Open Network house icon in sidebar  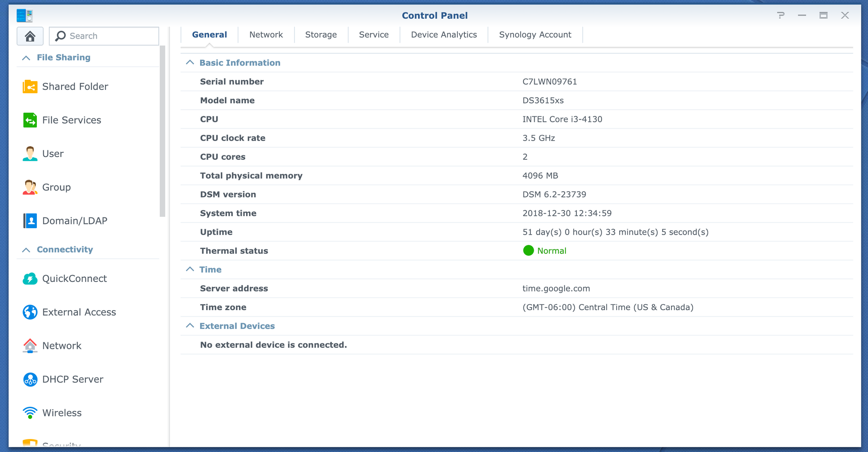pyautogui.click(x=30, y=346)
